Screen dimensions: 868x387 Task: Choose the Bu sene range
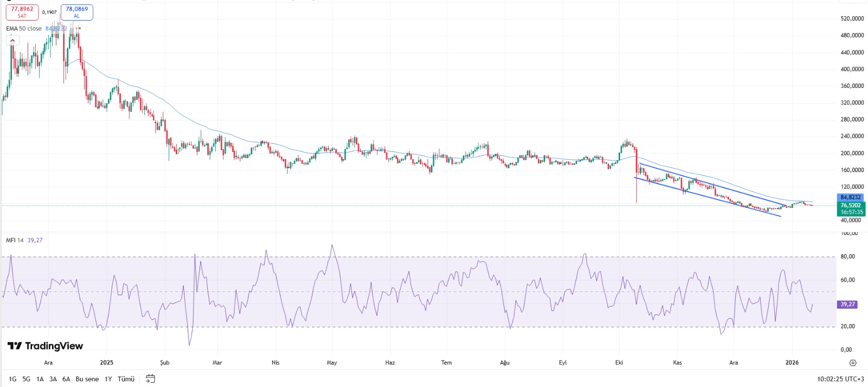87,379
